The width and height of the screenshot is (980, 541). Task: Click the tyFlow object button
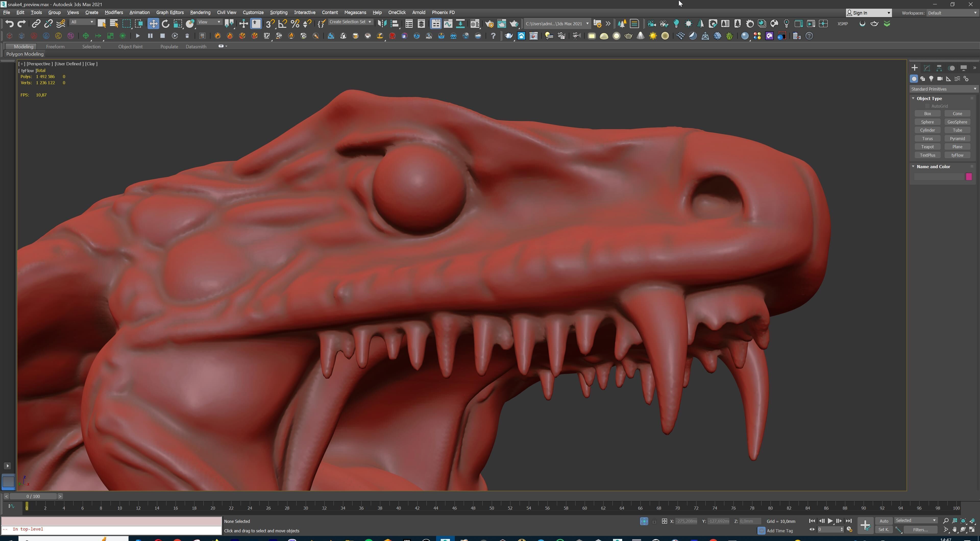coord(957,155)
